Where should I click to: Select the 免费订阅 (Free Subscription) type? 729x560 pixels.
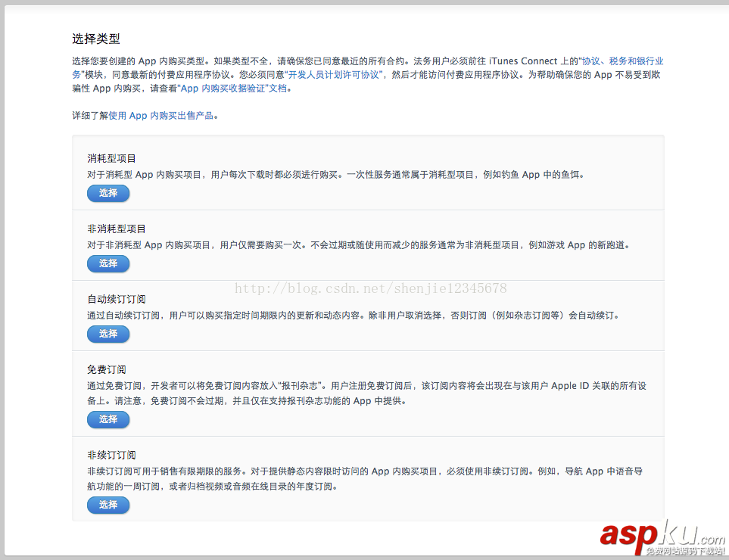click(107, 419)
